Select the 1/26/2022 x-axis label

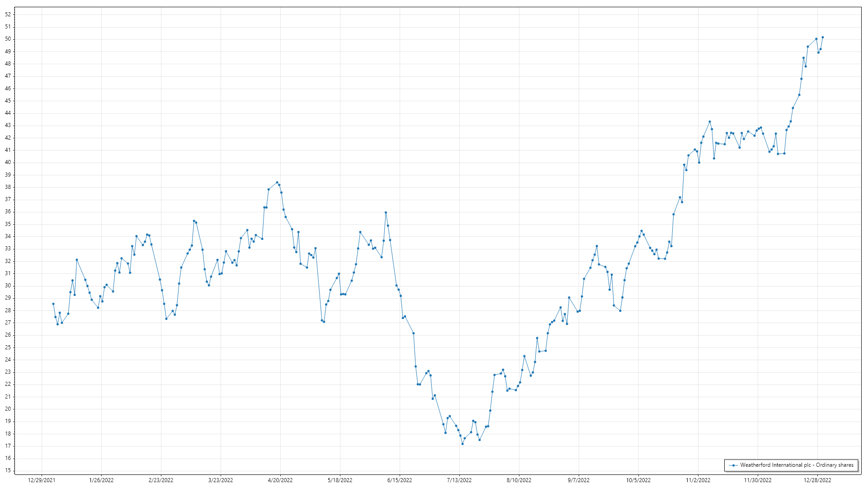[101, 480]
